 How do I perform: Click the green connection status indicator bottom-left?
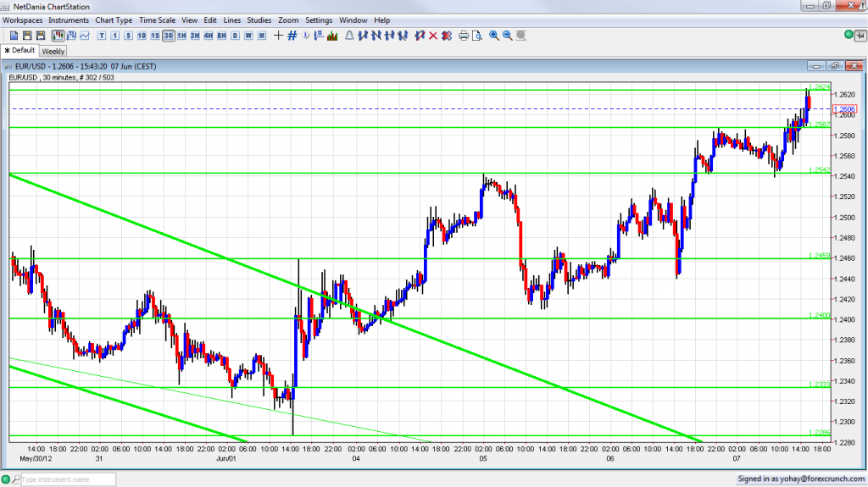pyautogui.click(x=6, y=479)
